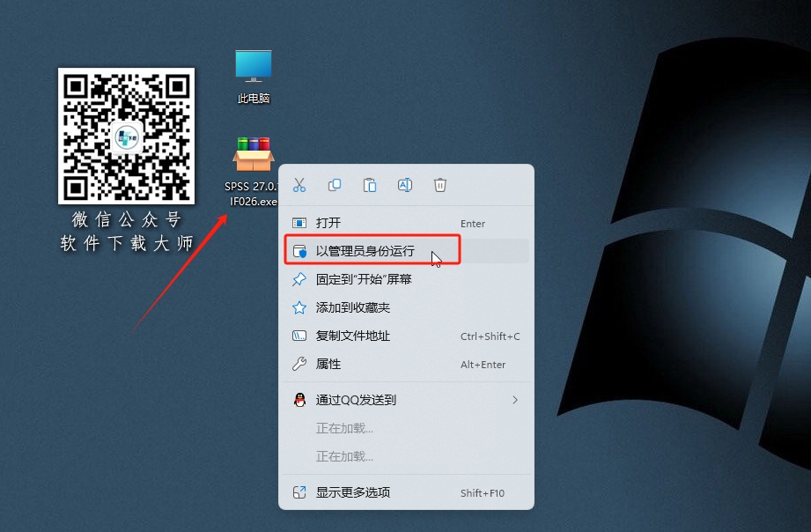The height and width of the screenshot is (532, 811).
Task: Click the shield icon next to 以管理员身份运行
Action: [x=299, y=249]
